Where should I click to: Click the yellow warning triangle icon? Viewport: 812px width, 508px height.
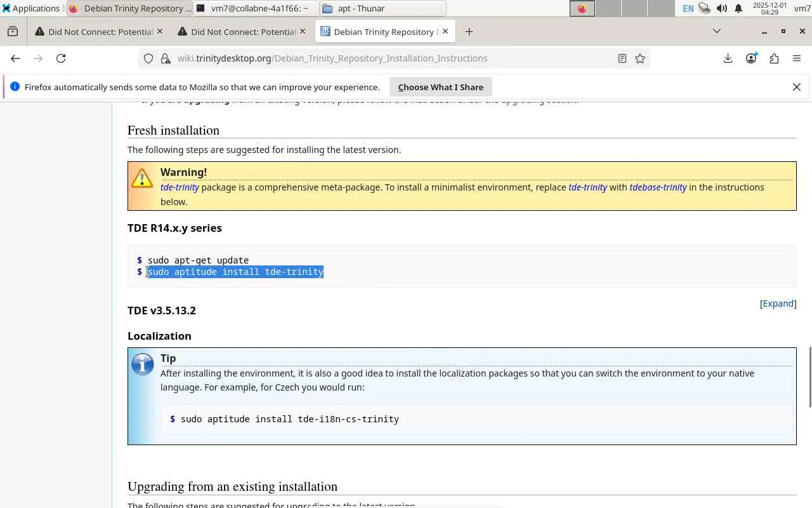pos(142,178)
